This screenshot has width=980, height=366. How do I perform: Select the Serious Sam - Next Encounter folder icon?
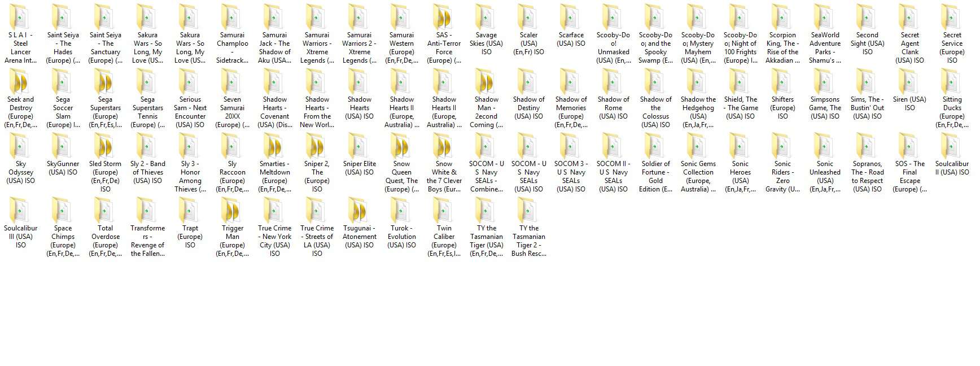click(x=190, y=81)
